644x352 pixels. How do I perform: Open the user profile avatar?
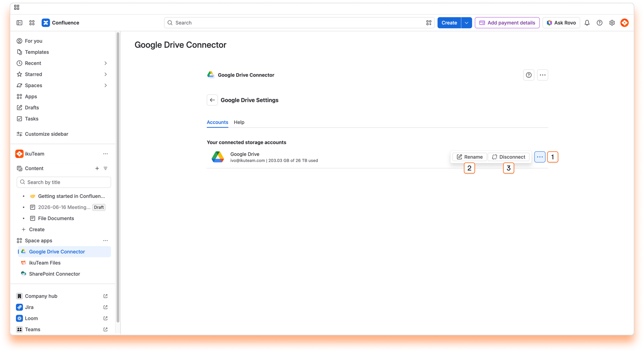click(x=625, y=23)
